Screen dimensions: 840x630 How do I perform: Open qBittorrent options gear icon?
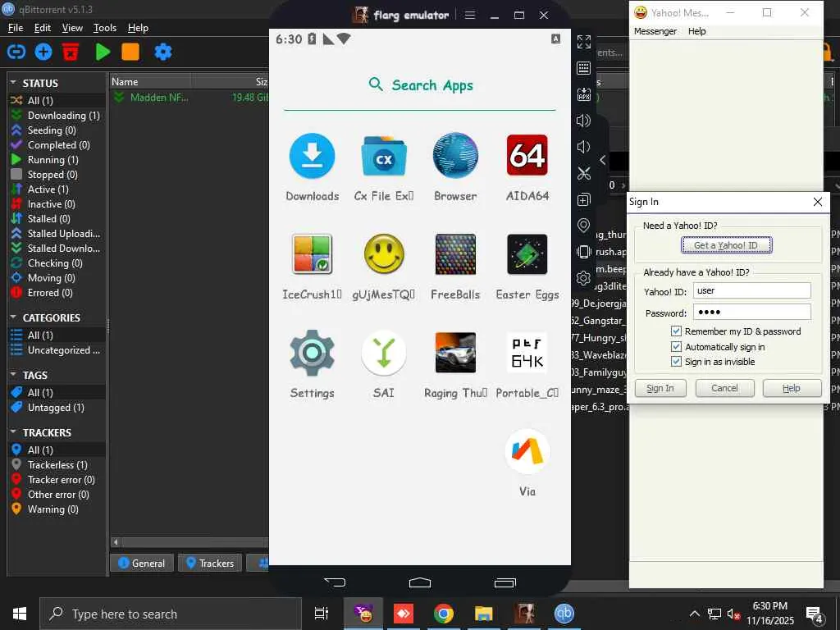click(x=163, y=52)
